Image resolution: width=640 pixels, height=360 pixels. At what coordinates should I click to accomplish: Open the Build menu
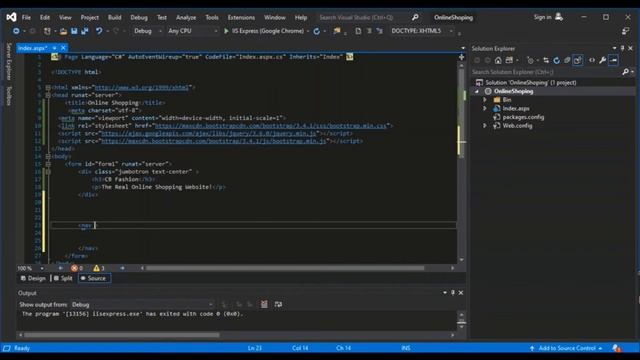click(114, 17)
